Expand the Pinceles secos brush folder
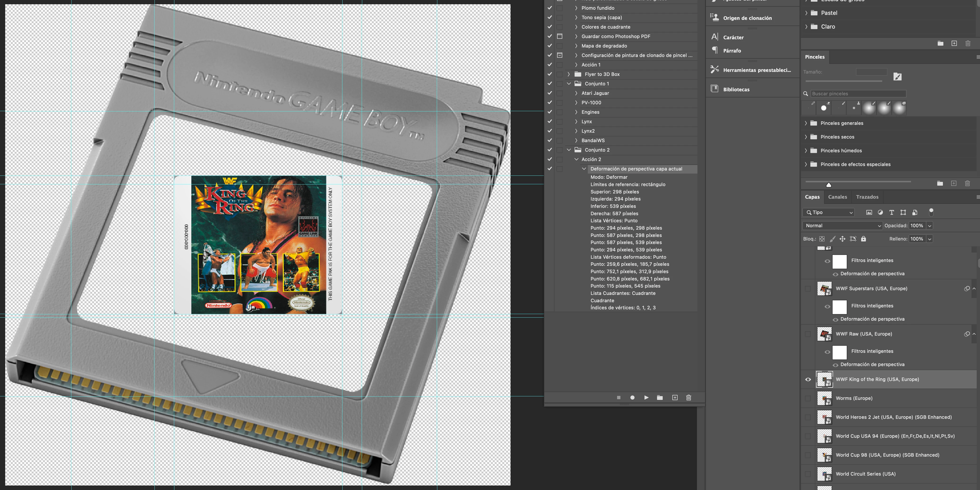This screenshot has width=980, height=490. pos(806,137)
